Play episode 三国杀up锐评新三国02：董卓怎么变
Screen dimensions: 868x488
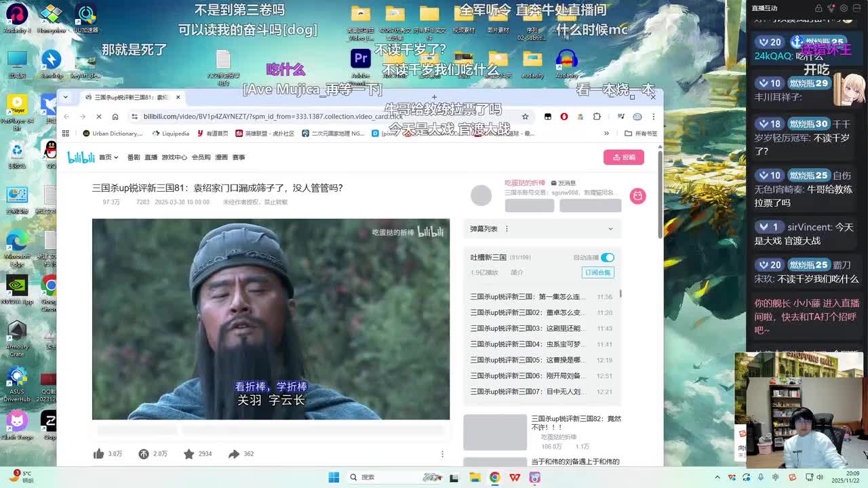pos(542,312)
